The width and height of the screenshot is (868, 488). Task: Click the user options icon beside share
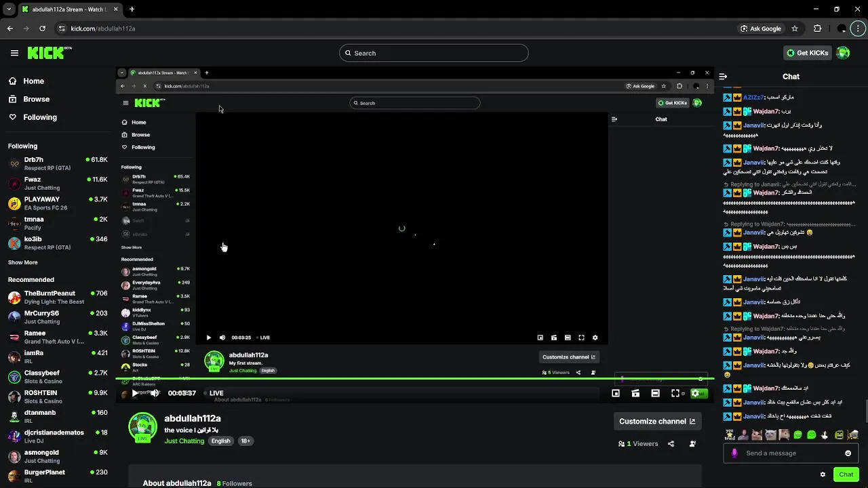692,444
